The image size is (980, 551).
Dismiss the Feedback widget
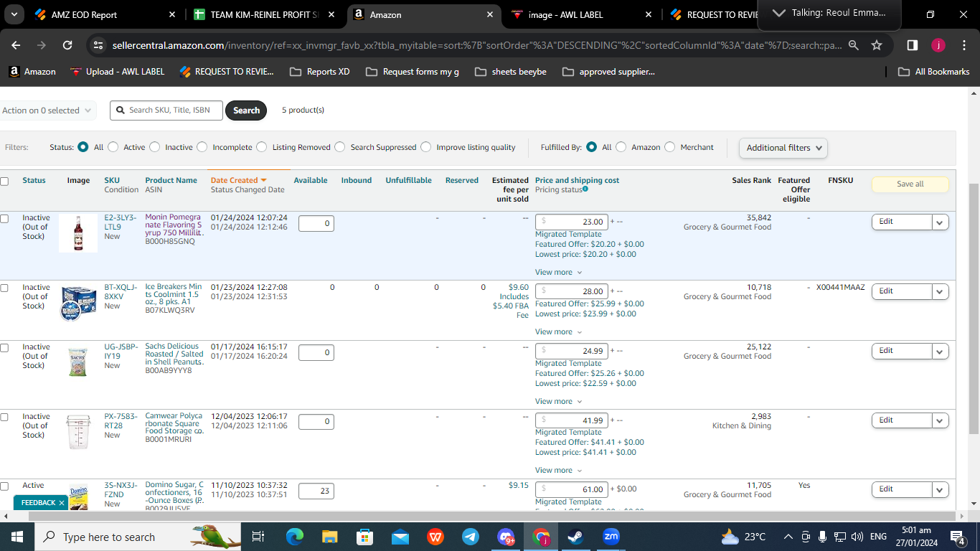(62, 503)
